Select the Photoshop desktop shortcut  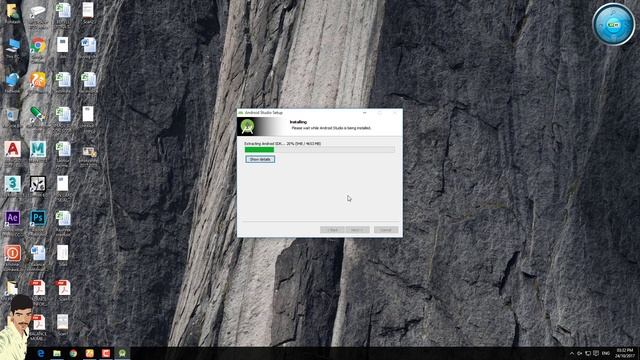coord(38,218)
